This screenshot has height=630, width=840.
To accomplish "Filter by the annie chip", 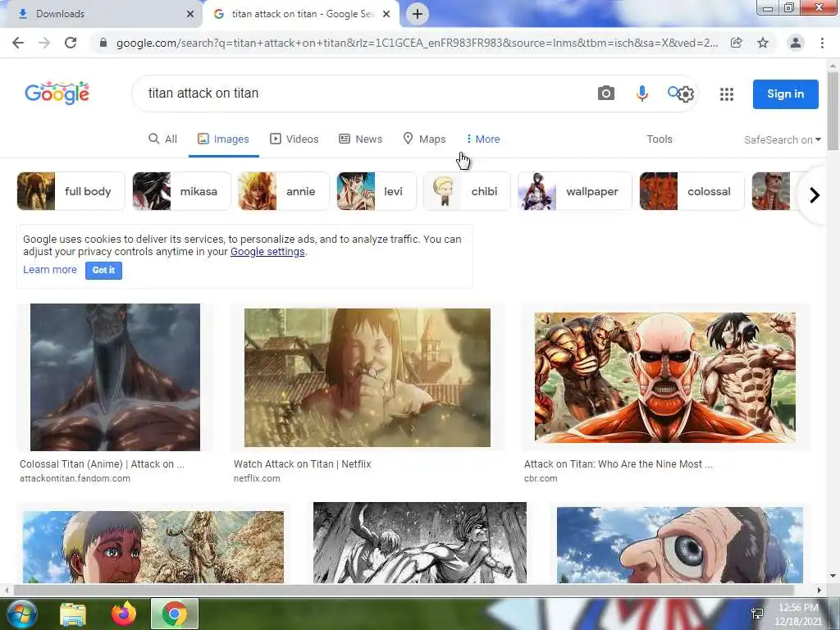I will point(283,191).
